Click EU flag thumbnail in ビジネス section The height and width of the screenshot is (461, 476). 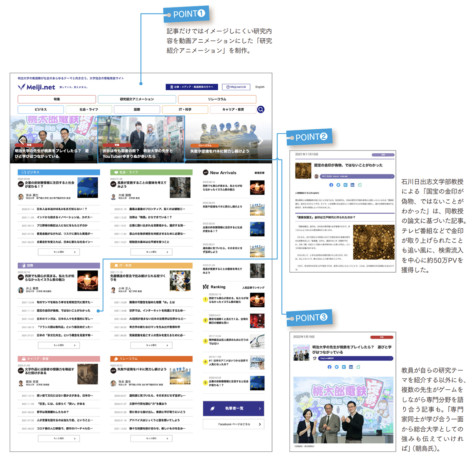coord(88,188)
